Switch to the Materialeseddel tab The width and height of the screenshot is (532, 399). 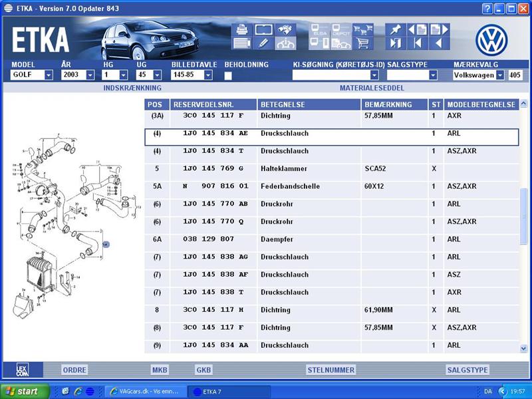pyautogui.click(x=372, y=88)
